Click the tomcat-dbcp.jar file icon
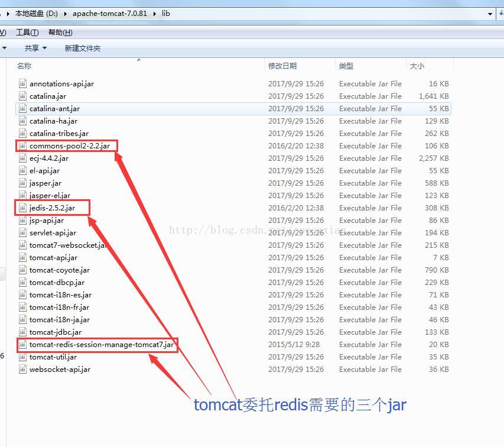 point(22,283)
